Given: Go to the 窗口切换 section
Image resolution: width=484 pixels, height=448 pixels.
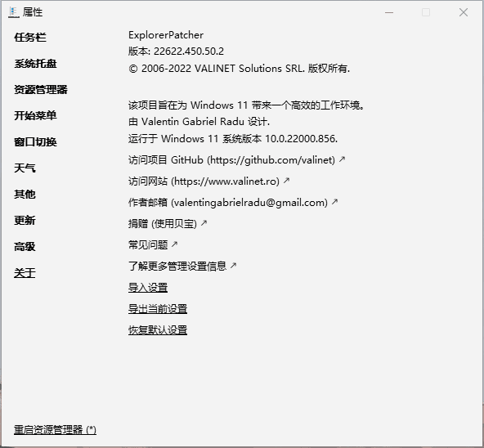Looking at the screenshot, I should pos(35,142).
